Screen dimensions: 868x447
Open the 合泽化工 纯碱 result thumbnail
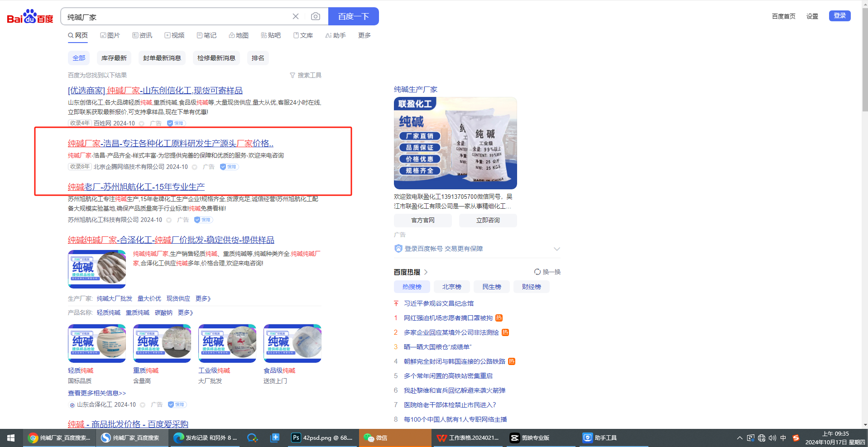point(97,269)
